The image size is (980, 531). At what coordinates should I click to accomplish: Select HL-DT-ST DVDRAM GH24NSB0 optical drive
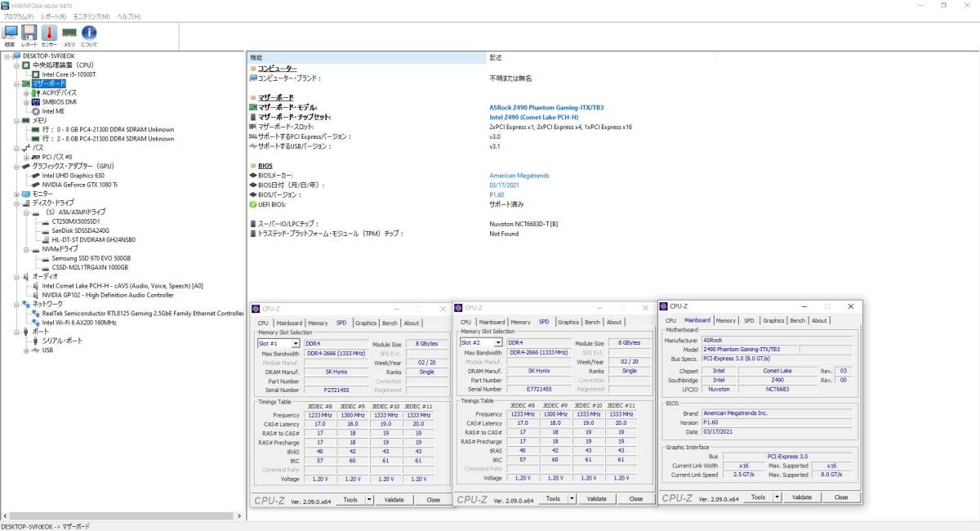[94, 240]
